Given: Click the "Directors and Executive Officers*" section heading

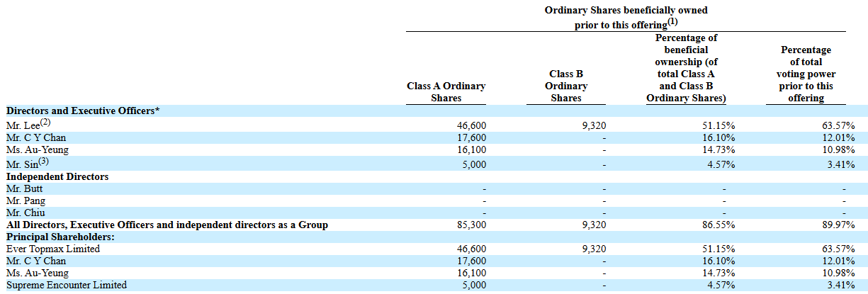Looking at the screenshot, I should (82, 111).
